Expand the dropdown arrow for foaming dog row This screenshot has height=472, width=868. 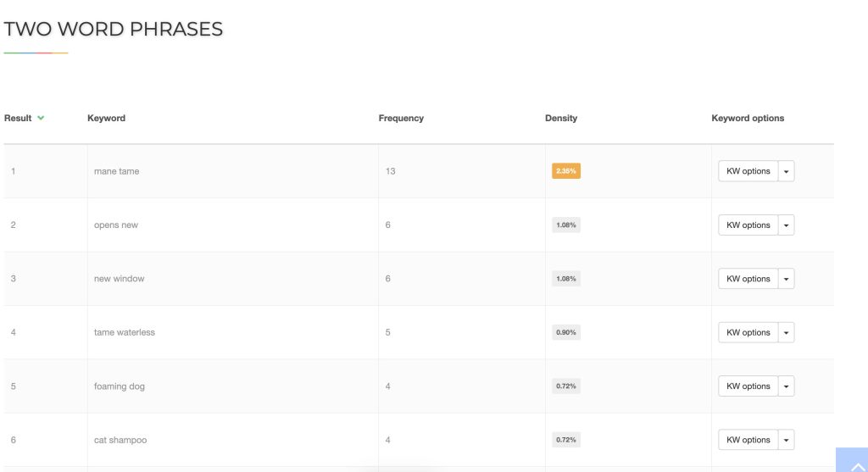[x=787, y=386]
